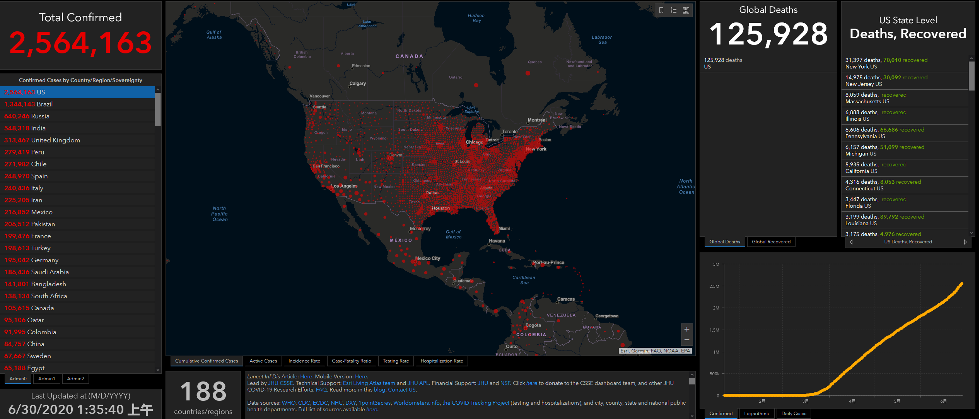Screen dimensions: 980x419
Task: Click right arrow beside US Deaths, Recovered
Action: pos(965,242)
